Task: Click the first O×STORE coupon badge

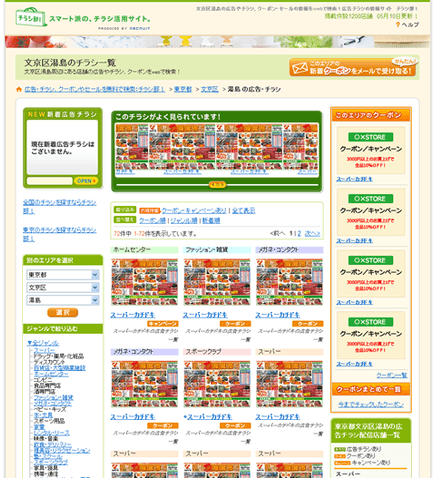Action: [370, 137]
